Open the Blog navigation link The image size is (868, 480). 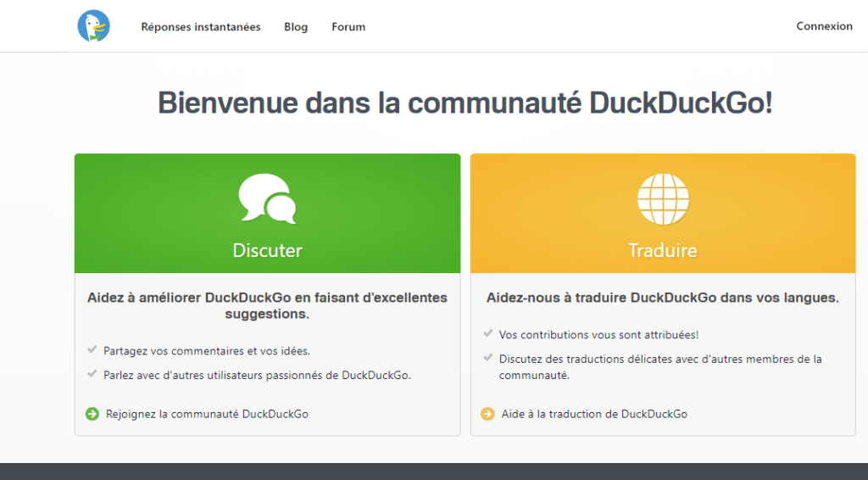pos(296,26)
